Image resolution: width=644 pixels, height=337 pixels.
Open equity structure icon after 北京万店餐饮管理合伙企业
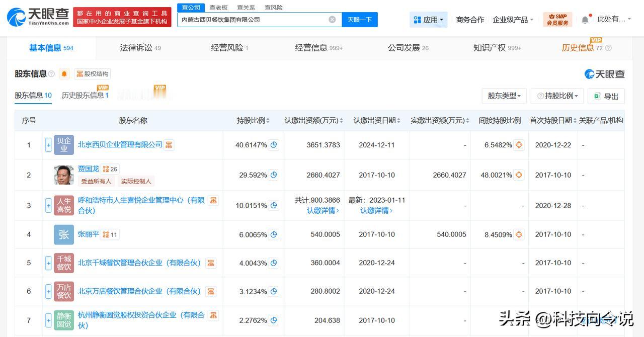click(x=211, y=291)
